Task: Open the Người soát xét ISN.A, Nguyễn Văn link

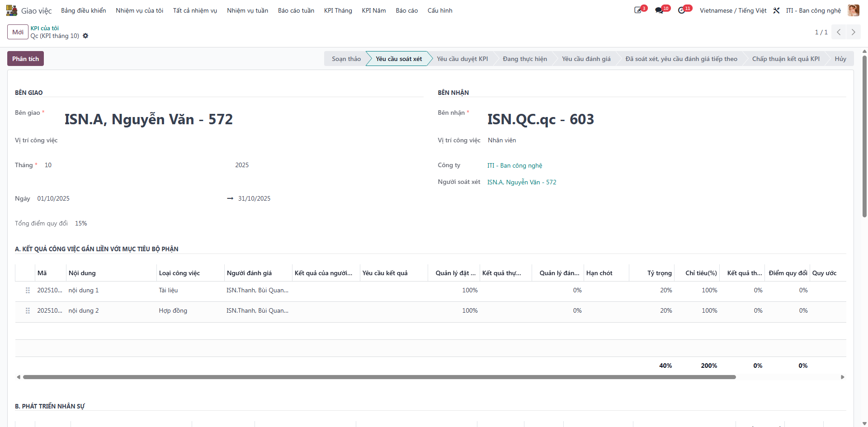Action: (522, 182)
